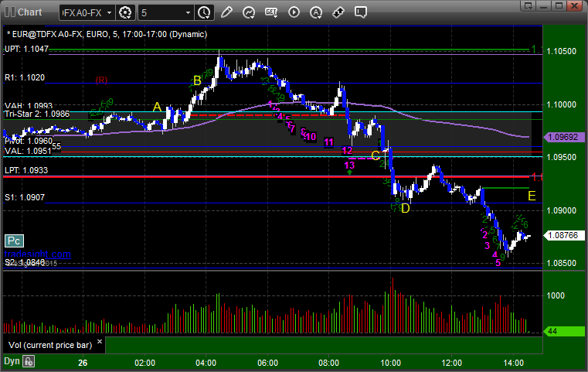
Task: Click the Pivot: 1.0960 label
Action: point(29,141)
